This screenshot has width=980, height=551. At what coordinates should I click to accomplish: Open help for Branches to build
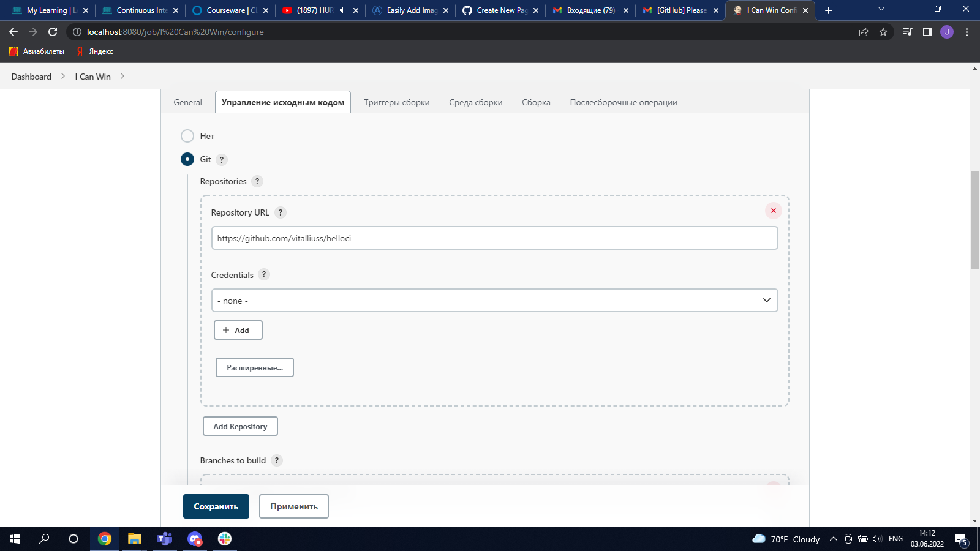click(x=277, y=460)
